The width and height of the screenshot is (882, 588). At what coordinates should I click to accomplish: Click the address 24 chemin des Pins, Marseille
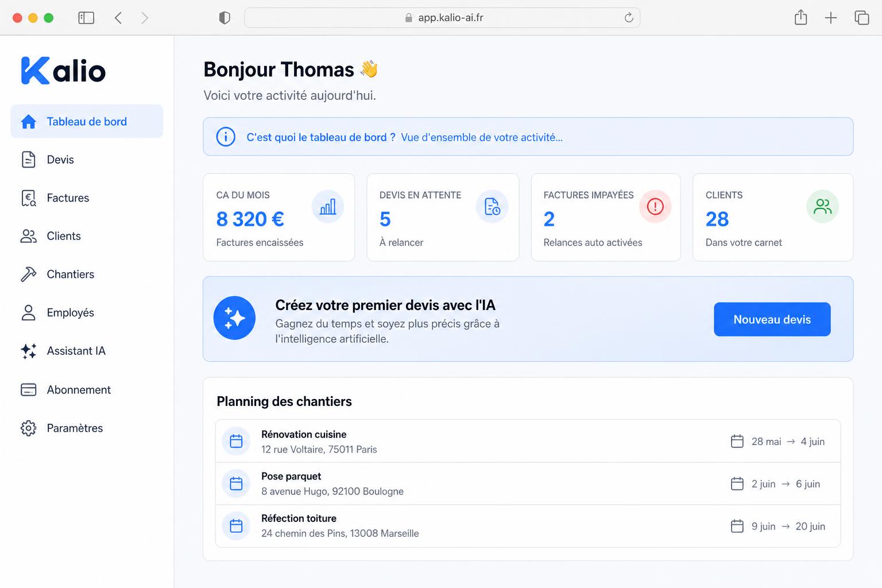tap(340, 533)
